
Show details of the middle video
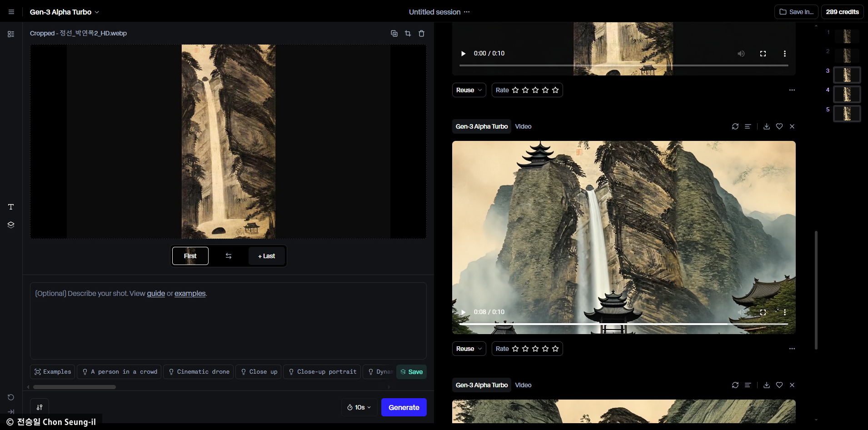point(748,126)
